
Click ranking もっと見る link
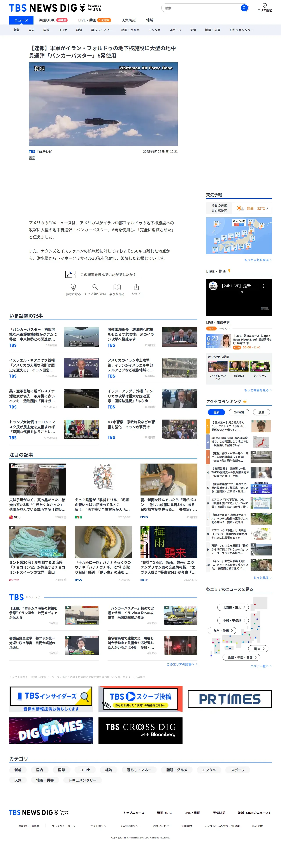point(262,578)
